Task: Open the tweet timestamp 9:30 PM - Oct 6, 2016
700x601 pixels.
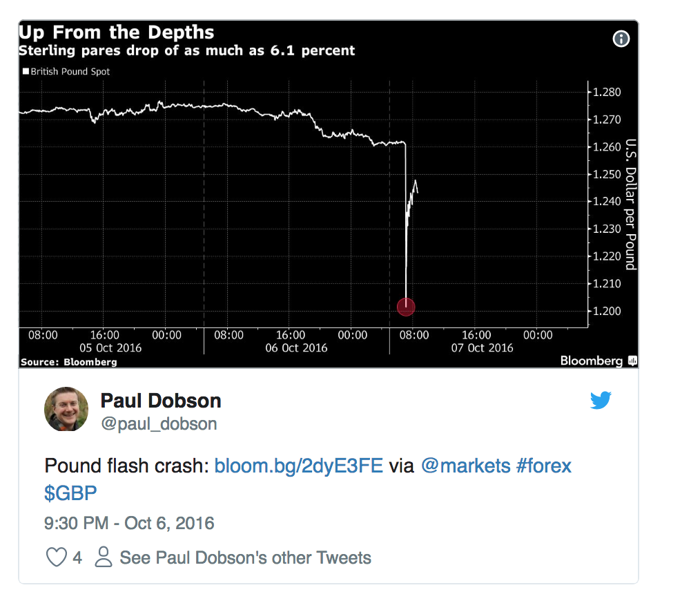Action: click(129, 523)
